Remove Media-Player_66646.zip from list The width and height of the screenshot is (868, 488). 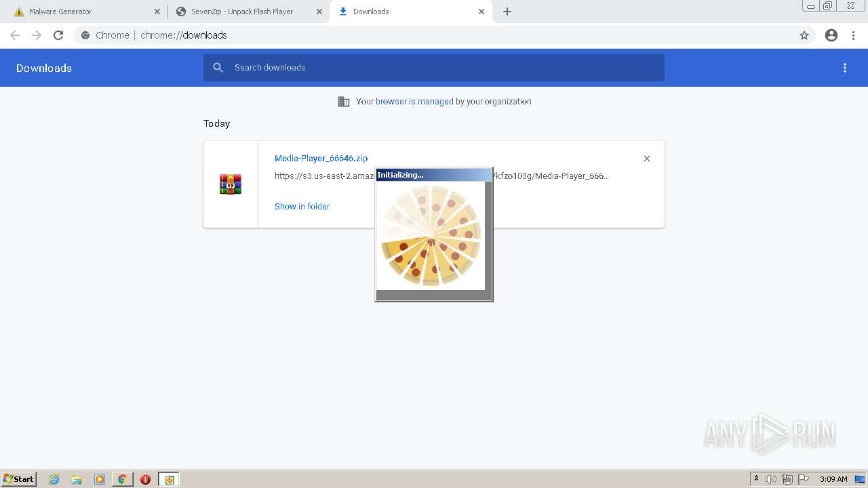point(647,159)
